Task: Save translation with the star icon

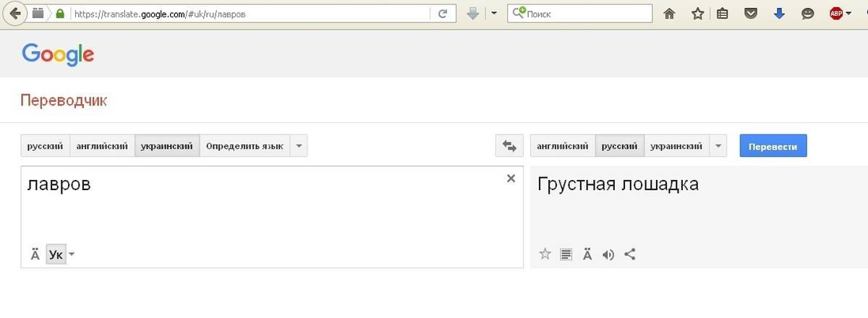Action: [x=545, y=254]
